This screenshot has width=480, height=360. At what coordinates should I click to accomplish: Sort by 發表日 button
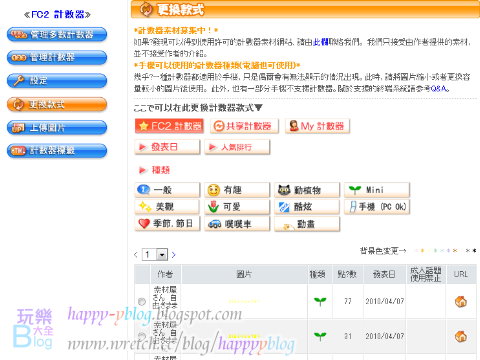click(x=167, y=147)
